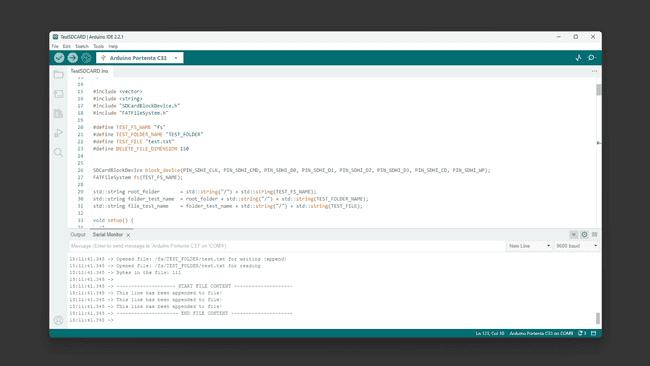The height and width of the screenshot is (366, 650).
Task: Toggle timestamp display in the Serial Monitor
Action: pyautogui.click(x=584, y=235)
